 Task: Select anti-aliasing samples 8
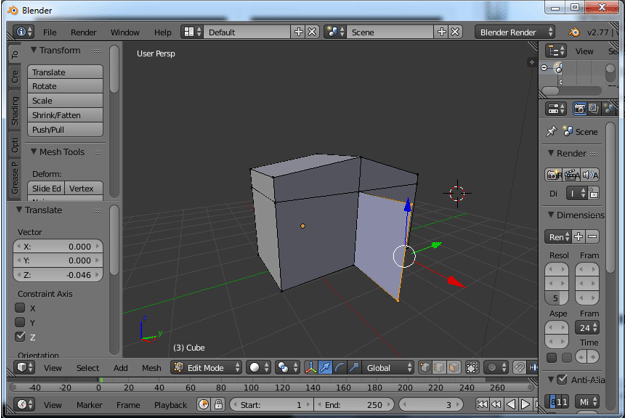click(x=553, y=402)
